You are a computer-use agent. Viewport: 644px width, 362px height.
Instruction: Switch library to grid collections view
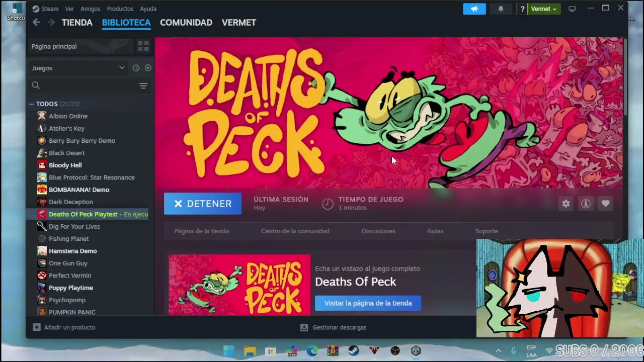[143, 46]
